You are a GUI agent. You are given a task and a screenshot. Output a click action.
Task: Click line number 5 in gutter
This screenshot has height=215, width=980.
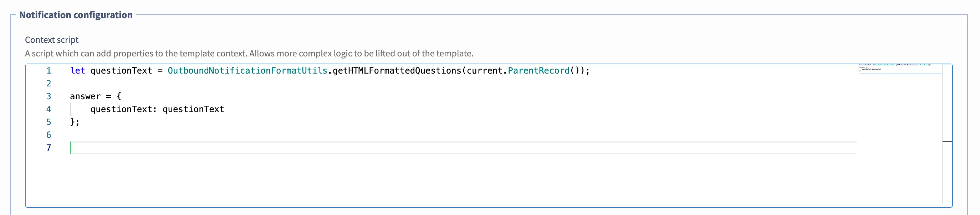(x=49, y=122)
